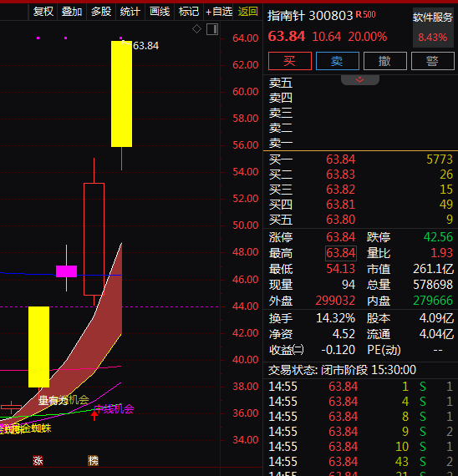458x476 pixels.
Task: Click the red up-arrow signal marker
Action: [x=94, y=415]
